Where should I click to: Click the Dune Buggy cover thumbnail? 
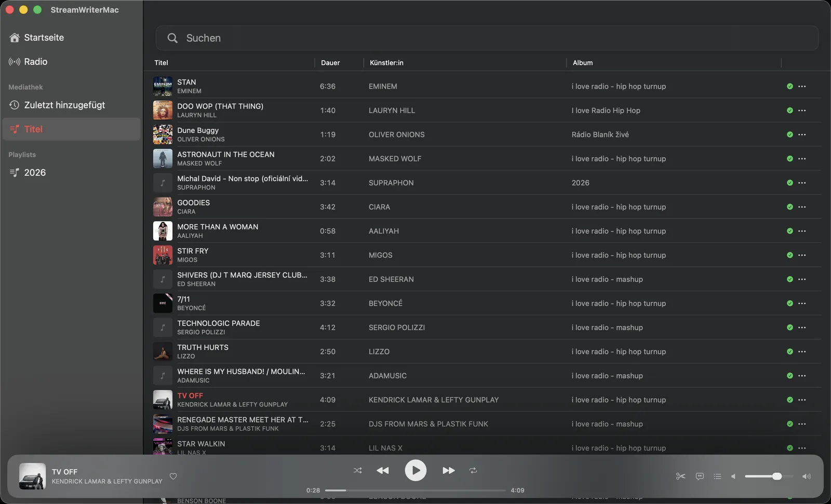click(163, 134)
